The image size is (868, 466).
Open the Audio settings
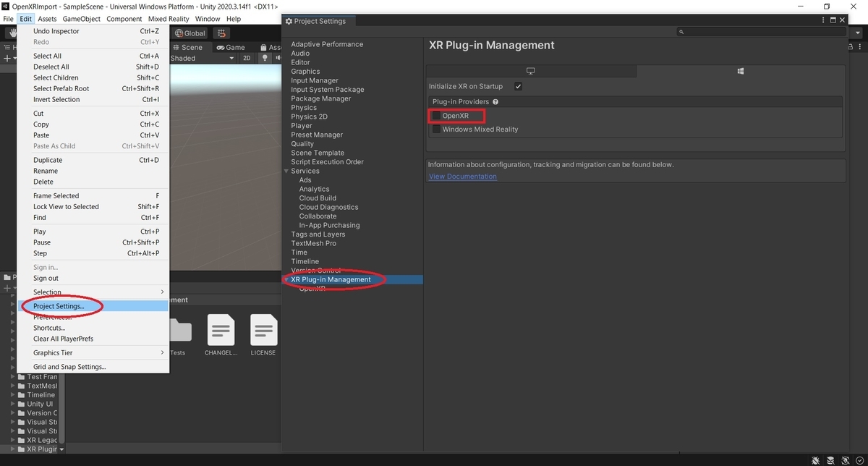[x=300, y=54]
